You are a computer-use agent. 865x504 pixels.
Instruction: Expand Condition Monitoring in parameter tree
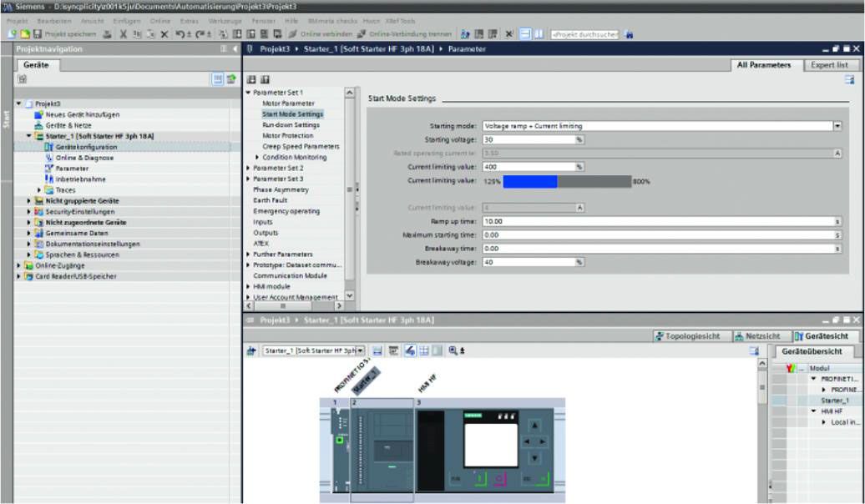257,157
